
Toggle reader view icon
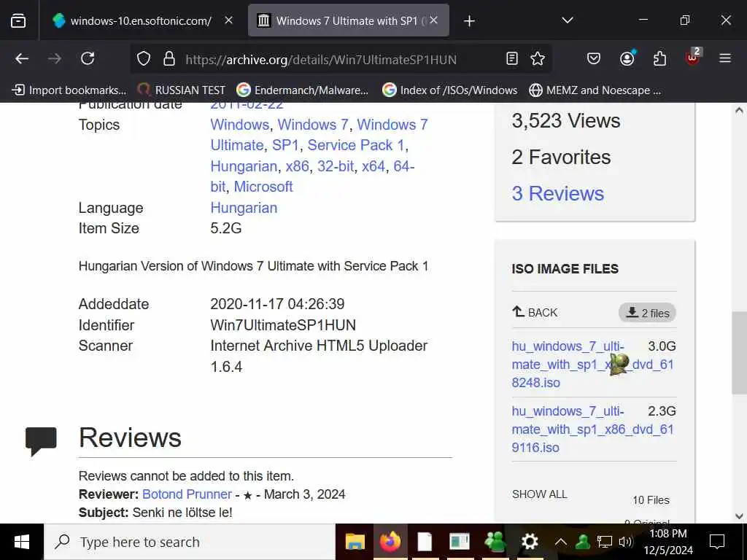tap(512, 58)
